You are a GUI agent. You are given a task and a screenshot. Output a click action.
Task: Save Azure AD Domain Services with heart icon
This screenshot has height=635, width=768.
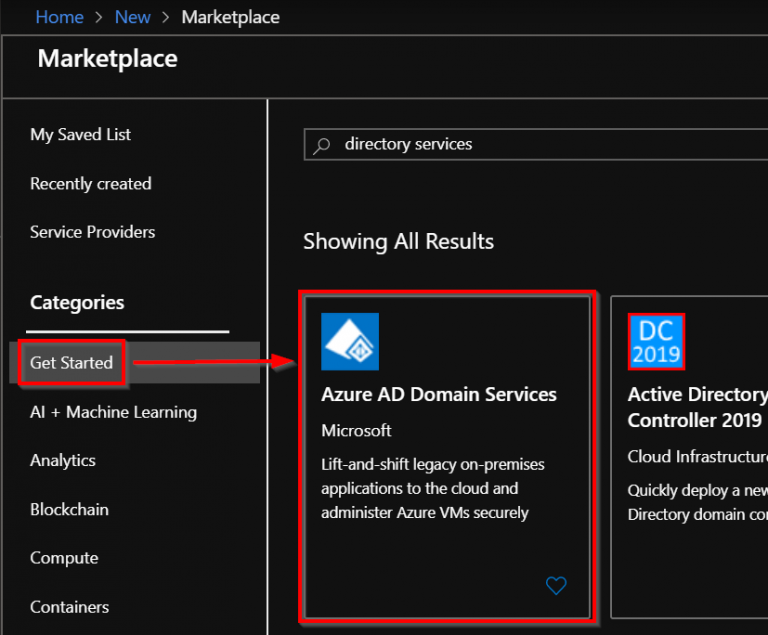[556, 586]
